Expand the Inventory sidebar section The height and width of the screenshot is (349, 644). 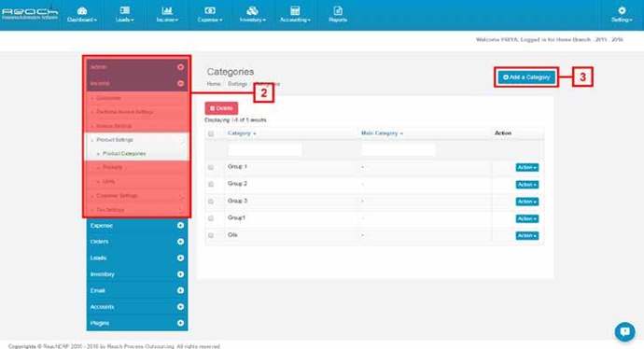[137, 274]
